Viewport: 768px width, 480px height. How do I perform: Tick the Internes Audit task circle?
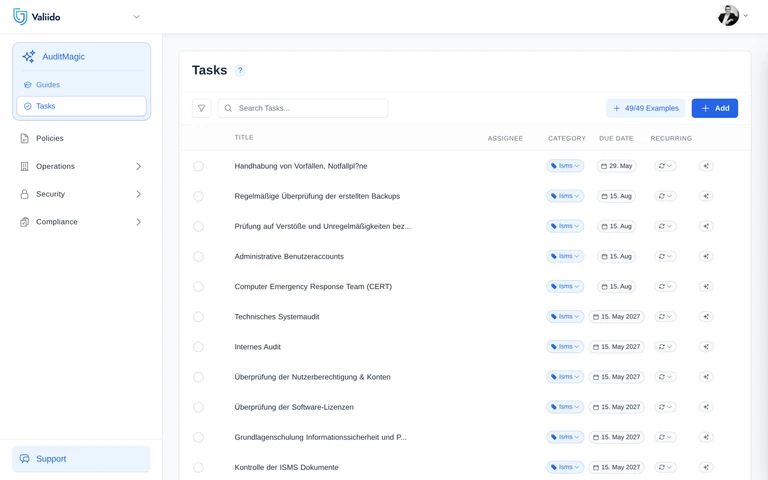tap(198, 347)
